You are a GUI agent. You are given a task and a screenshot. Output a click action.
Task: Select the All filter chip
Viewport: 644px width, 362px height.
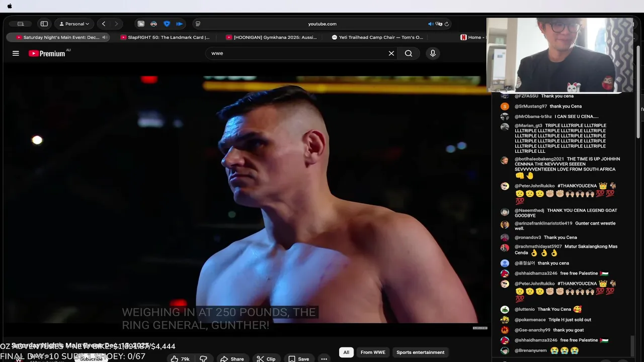pos(346,352)
